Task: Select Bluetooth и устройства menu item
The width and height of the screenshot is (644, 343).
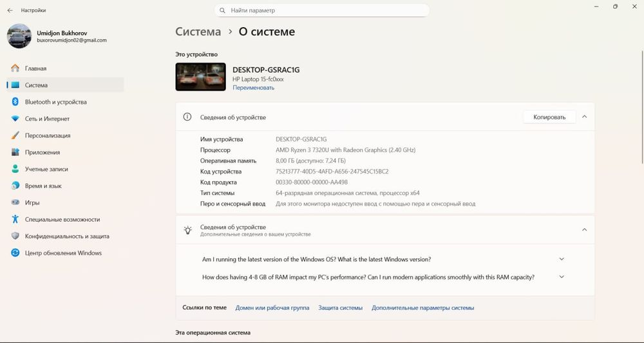Action: tap(65, 102)
